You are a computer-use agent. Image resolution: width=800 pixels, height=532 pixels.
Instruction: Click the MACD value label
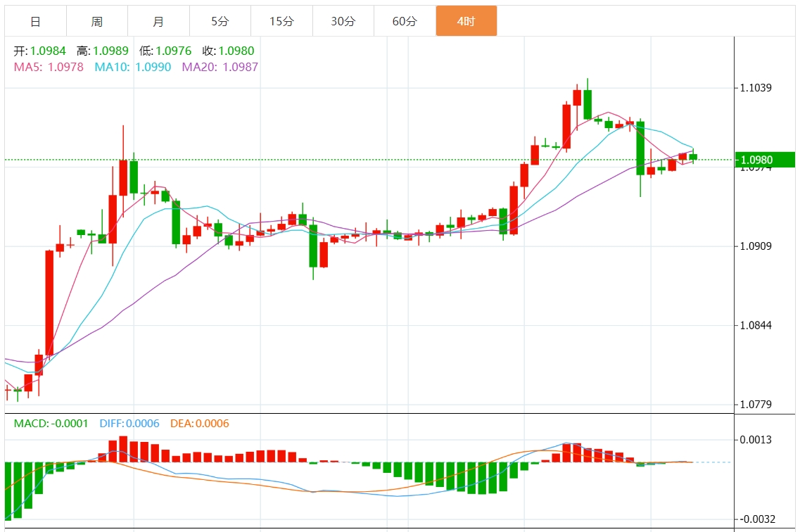click(51, 424)
